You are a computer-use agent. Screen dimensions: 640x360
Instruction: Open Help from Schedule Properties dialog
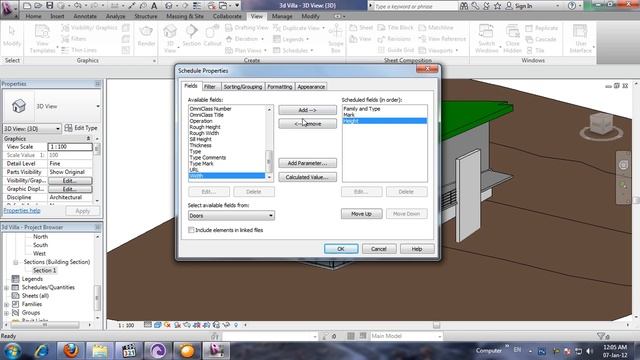pos(417,249)
